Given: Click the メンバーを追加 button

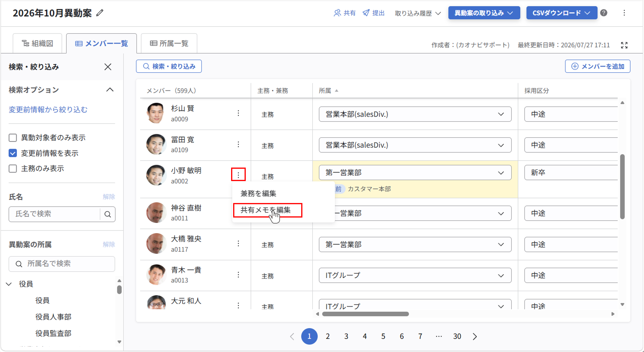Looking at the screenshot, I should click(x=597, y=66).
